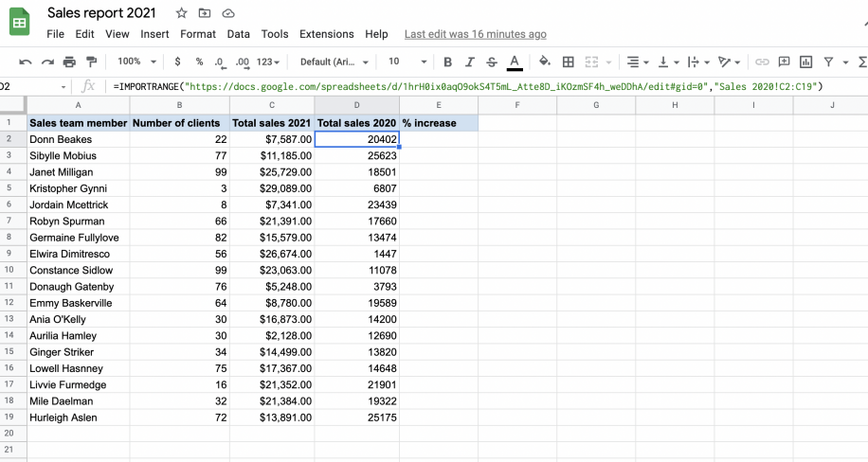This screenshot has width=868, height=462.
Task: Click the Insert comment icon
Action: (x=784, y=62)
